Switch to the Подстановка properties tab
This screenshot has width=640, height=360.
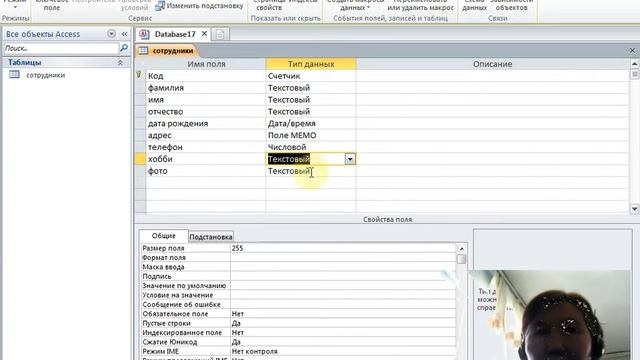click(211, 237)
